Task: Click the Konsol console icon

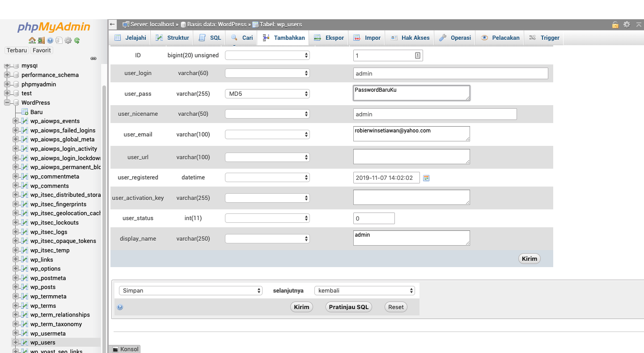Action: click(x=115, y=349)
